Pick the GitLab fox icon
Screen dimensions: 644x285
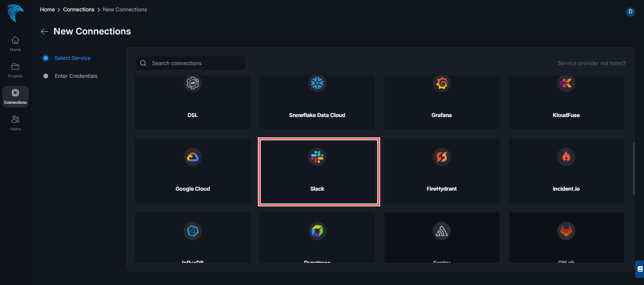click(x=566, y=231)
